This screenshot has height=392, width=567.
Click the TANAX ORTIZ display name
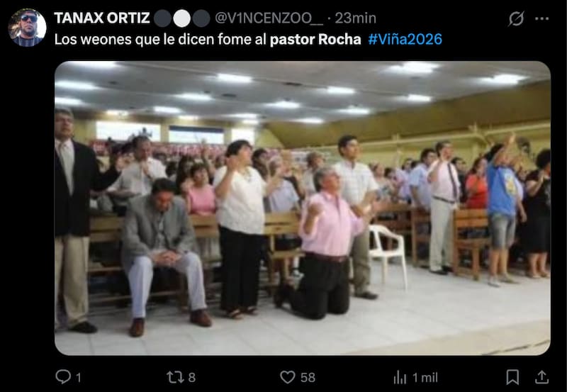[x=102, y=18]
